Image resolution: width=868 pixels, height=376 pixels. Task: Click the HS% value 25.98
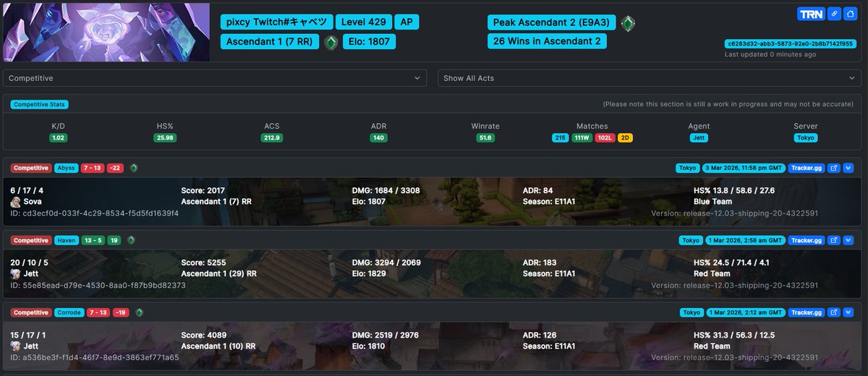[x=165, y=137]
